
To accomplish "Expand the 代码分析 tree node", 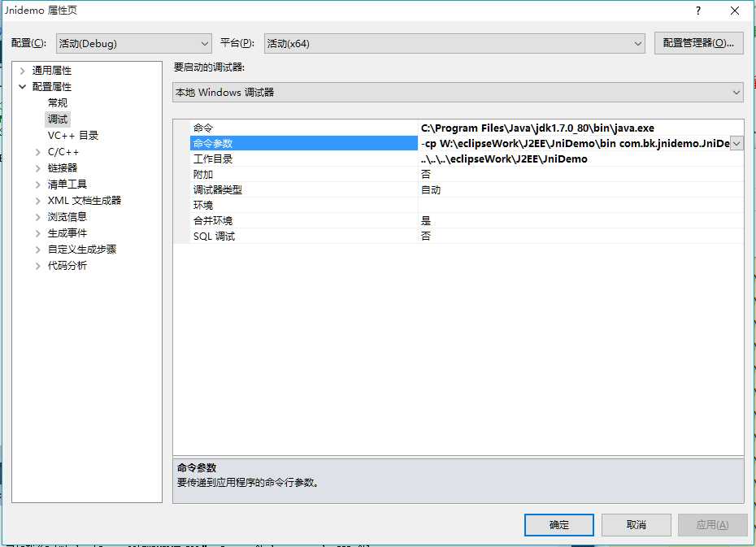I will pyautogui.click(x=38, y=266).
